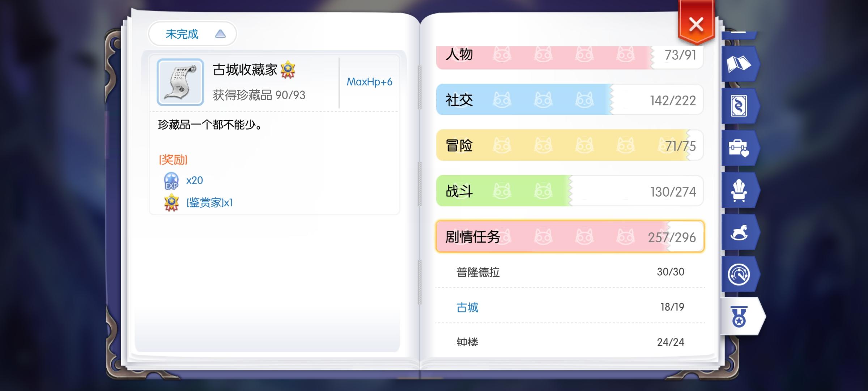Expand the 冒险 category bar
Image resolution: width=868 pixels, height=391 pixels.
point(570,146)
